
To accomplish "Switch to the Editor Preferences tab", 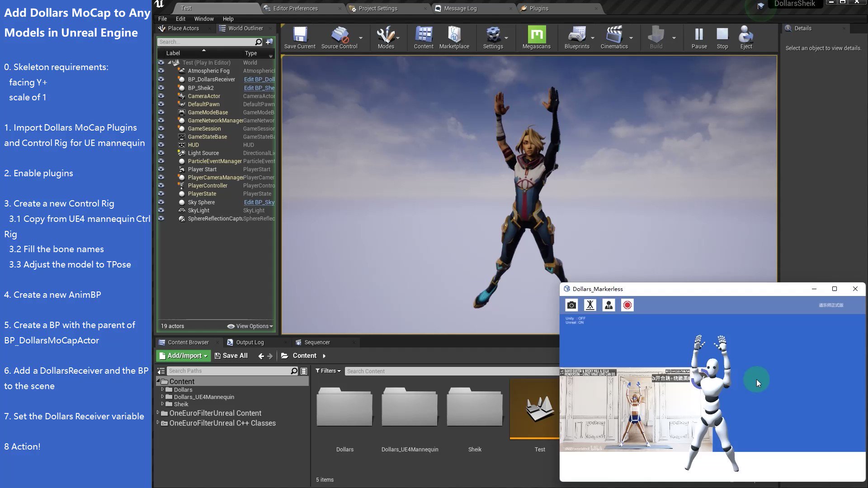I will [295, 9].
